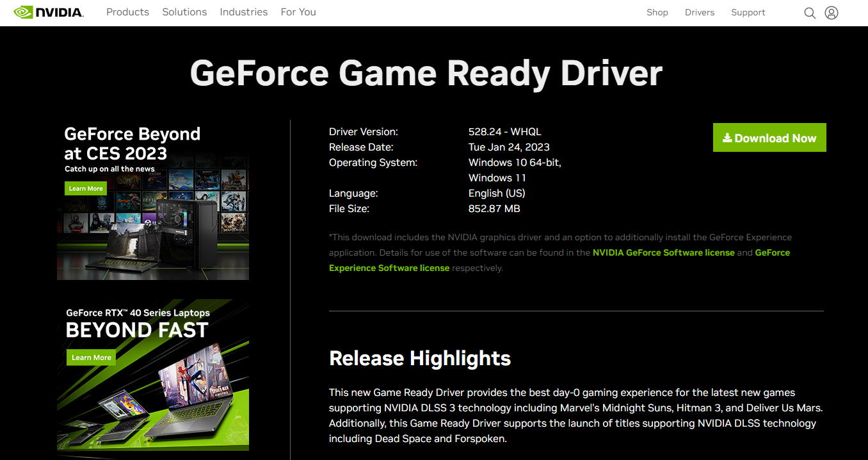Screen dimensions: 868x460
Task: Click the NVIDIA logo
Action: coord(49,12)
